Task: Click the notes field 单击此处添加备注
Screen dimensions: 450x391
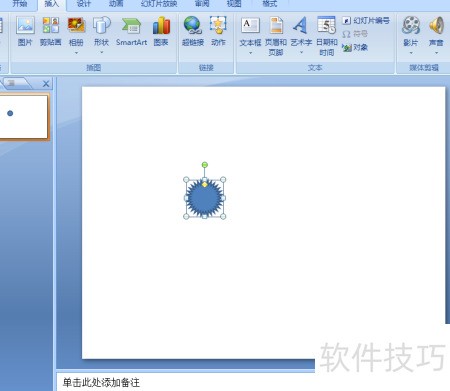Action: pos(101,382)
